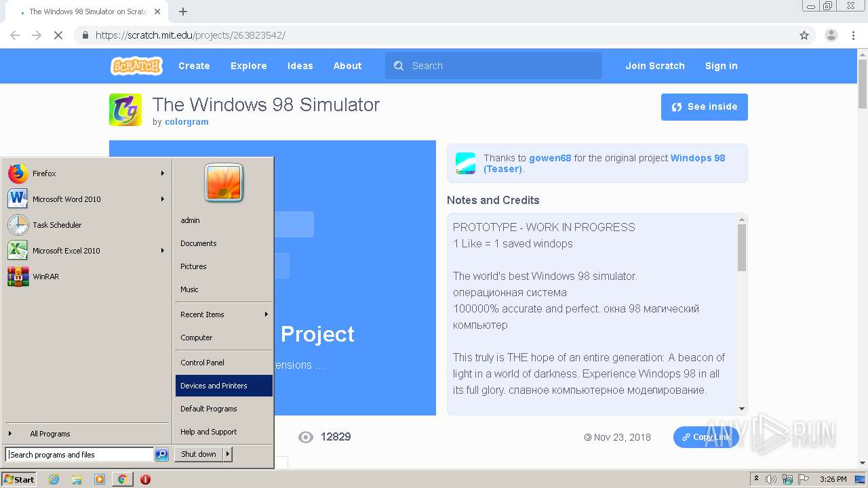
Task: Go to Scratch Explore
Action: (x=248, y=66)
